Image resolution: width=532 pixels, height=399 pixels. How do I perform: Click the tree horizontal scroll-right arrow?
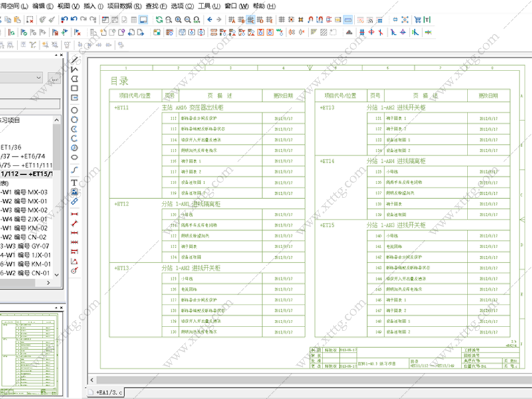coord(48,283)
